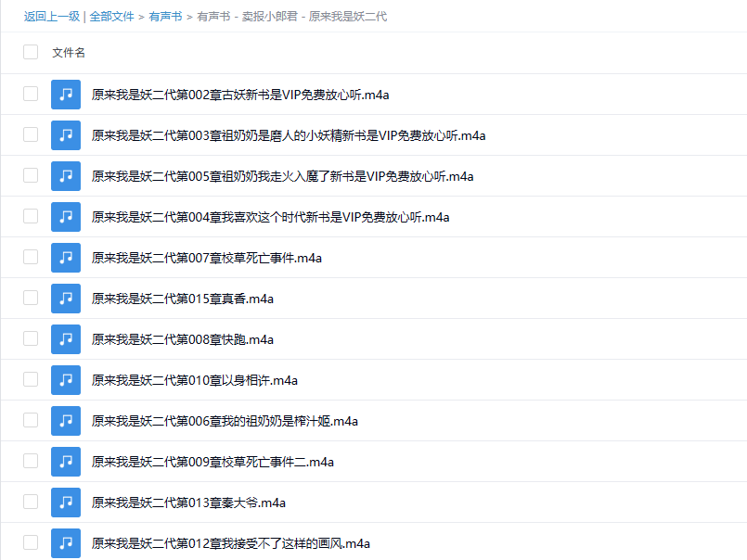Viewport: 747px width, 560px height.
Task: Click the audio icon for 第002章古妖新书
Action: click(x=66, y=94)
